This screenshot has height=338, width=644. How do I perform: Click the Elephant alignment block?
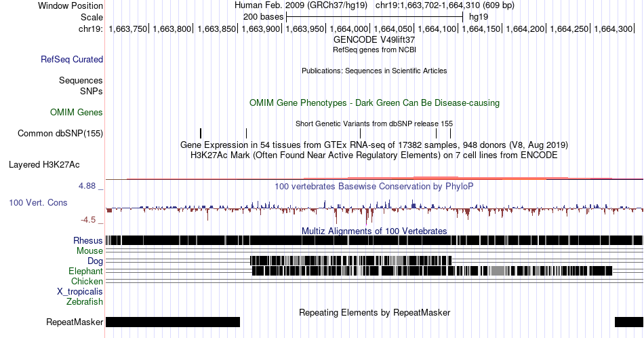tap(432, 271)
